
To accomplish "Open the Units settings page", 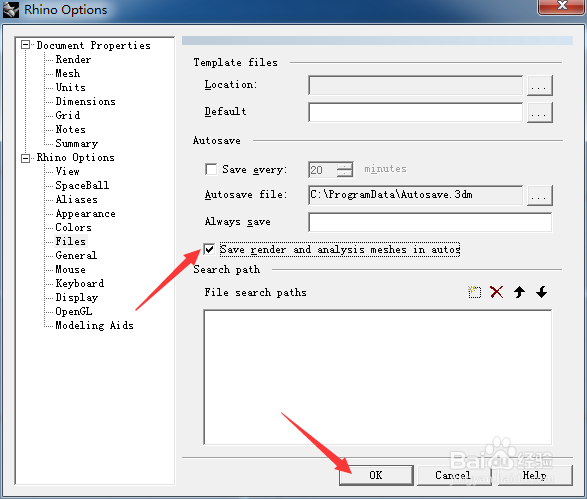I will point(71,87).
